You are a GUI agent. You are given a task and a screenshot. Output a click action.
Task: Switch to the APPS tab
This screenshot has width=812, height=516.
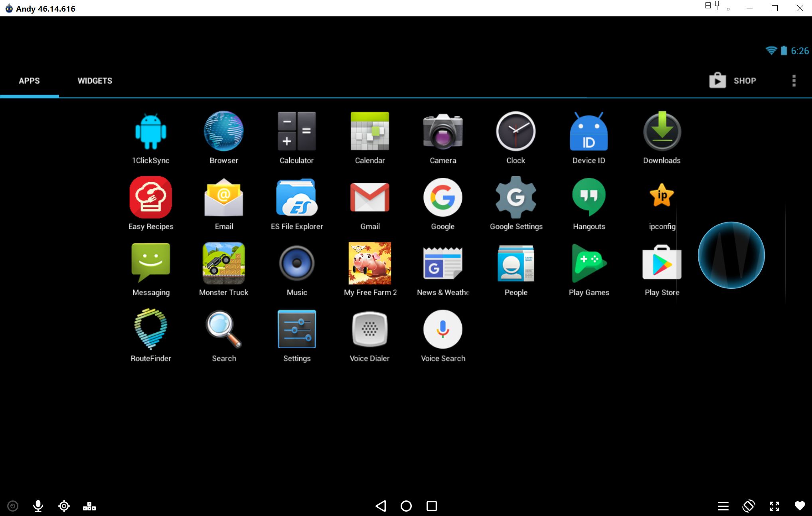pyautogui.click(x=29, y=81)
